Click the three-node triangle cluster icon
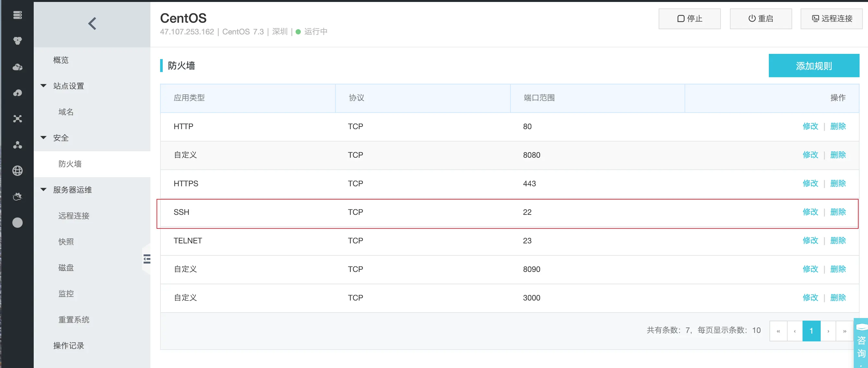Image resolution: width=868 pixels, height=368 pixels. point(18,145)
